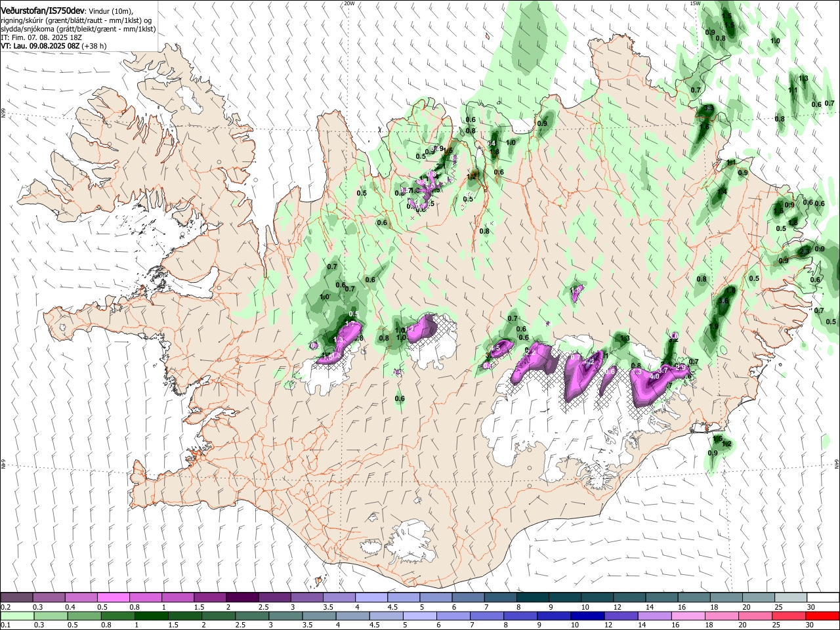Choose the medium blue swatch labeled 8

520,616
